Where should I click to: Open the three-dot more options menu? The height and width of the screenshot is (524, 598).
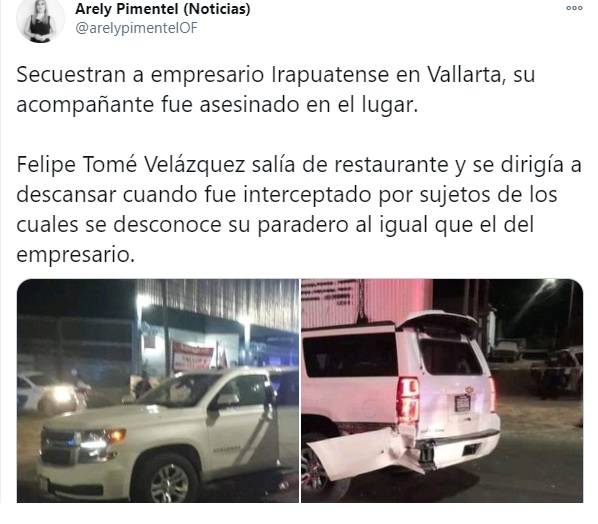pos(574,8)
